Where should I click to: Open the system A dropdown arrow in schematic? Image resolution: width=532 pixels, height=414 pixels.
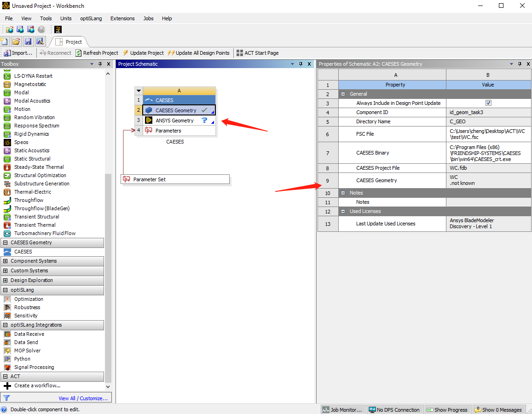(139, 91)
